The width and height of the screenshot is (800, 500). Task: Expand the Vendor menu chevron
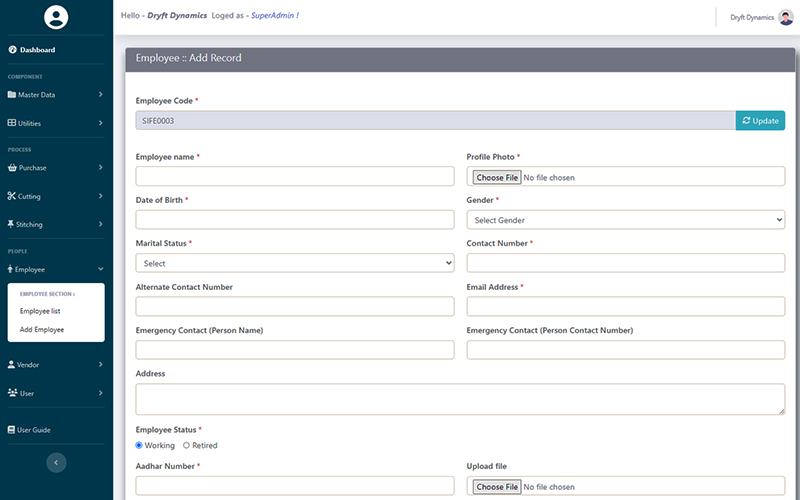tap(101, 365)
